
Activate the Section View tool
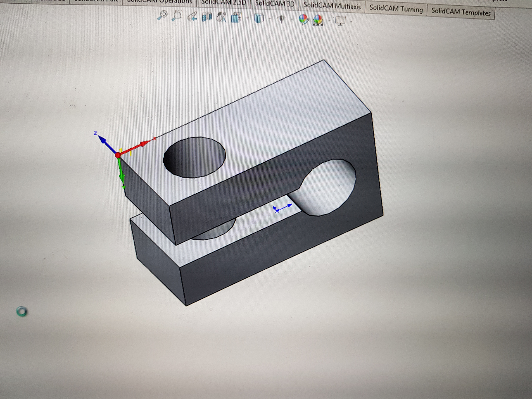207,17
